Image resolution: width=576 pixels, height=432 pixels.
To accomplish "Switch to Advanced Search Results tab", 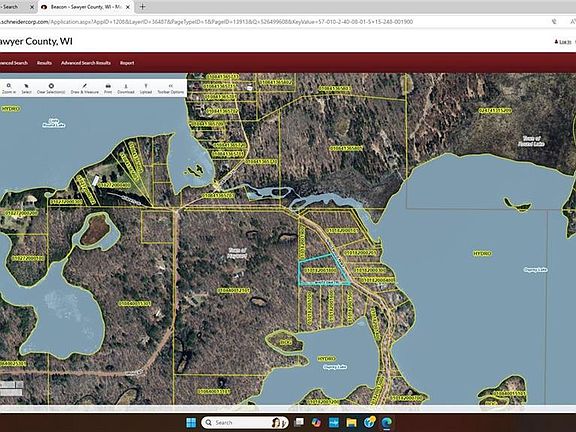I will point(86,63).
